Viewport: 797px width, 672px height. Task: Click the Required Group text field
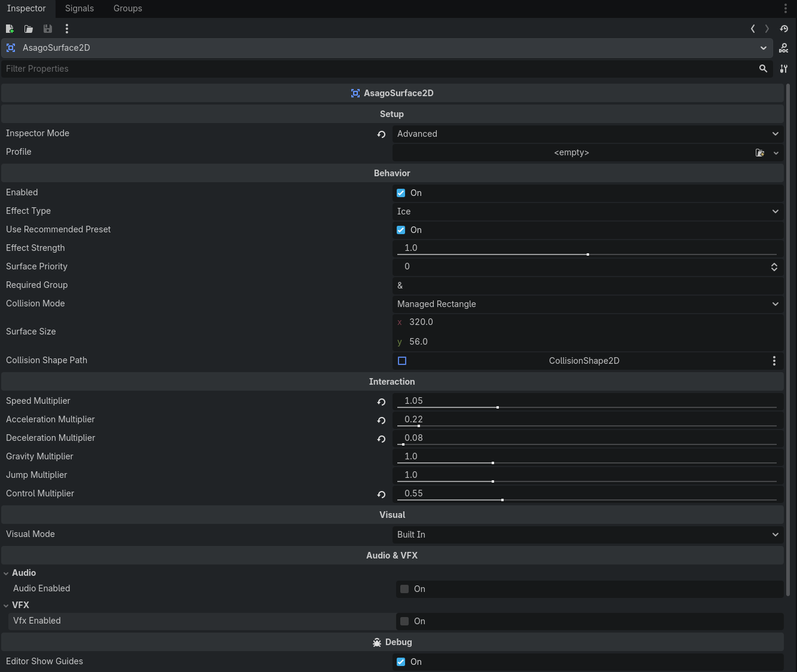(x=588, y=286)
